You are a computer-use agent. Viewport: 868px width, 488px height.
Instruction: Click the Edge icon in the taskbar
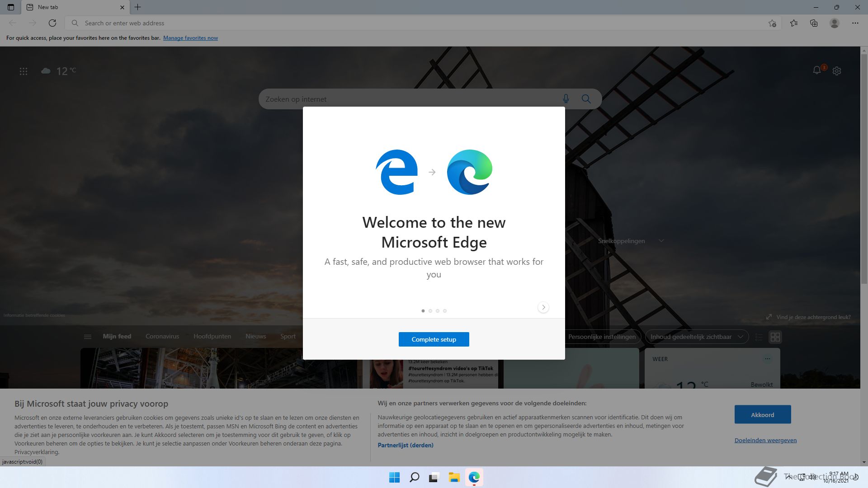pyautogui.click(x=474, y=477)
